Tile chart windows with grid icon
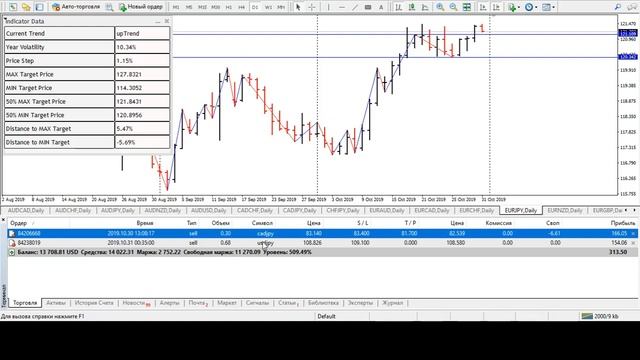 (467, 7)
